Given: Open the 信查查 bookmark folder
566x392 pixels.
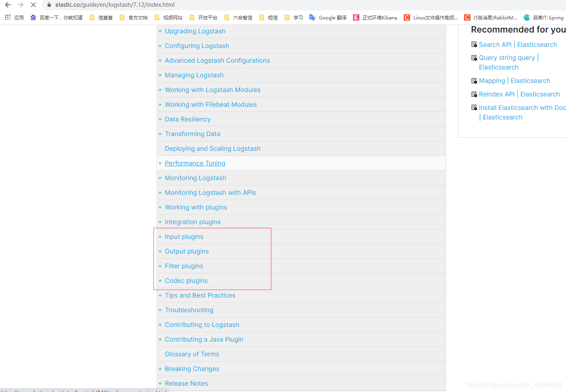Looking at the screenshot, I should (x=101, y=17).
